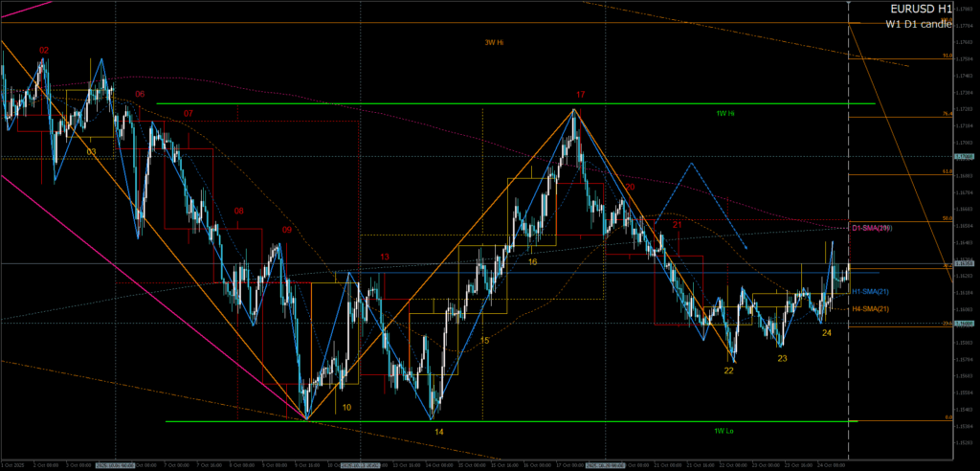Click the 3W Hi label
The height and width of the screenshot is (471, 980).
pyautogui.click(x=494, y=42)
